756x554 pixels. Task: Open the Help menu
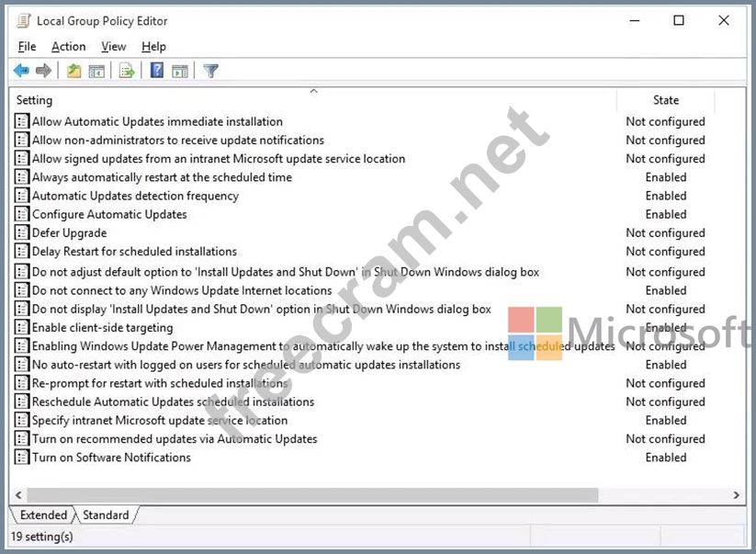click(153, 47)
